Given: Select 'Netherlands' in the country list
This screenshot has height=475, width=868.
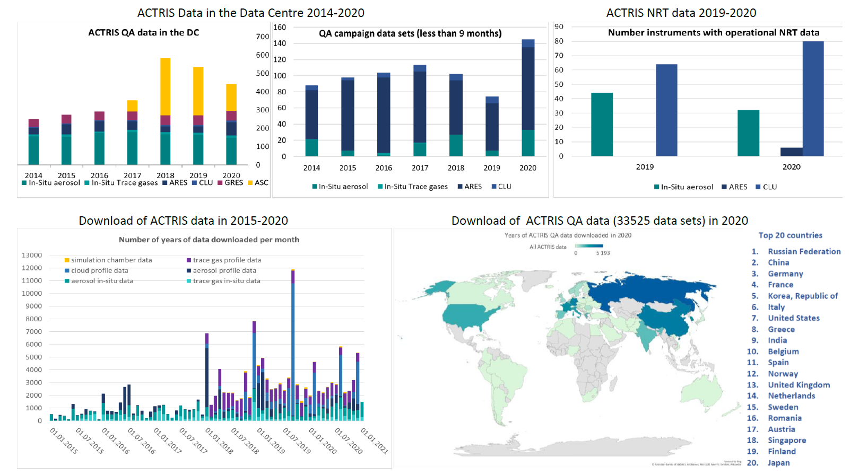Looking at the screenshot, I should click(792, 395).
